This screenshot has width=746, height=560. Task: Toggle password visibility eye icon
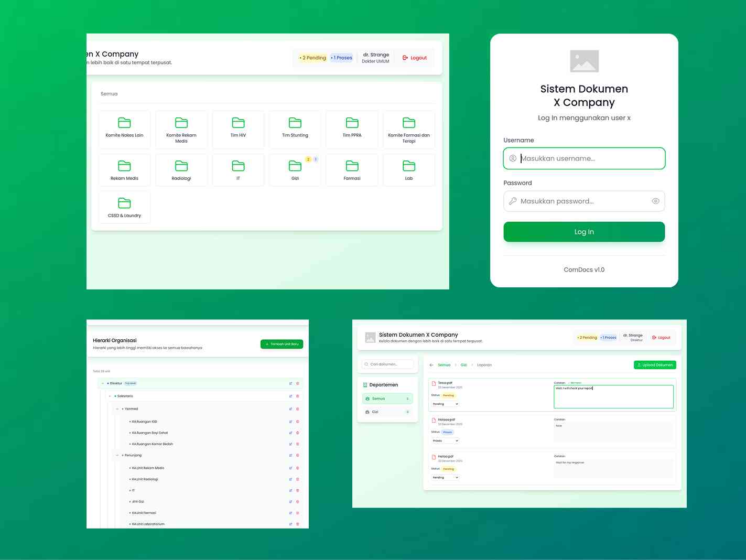point(655,201)
